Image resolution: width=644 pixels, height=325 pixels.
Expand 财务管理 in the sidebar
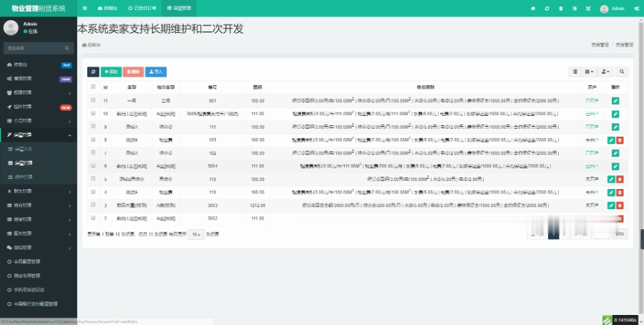pyautogui.click(x=39, y=191)
